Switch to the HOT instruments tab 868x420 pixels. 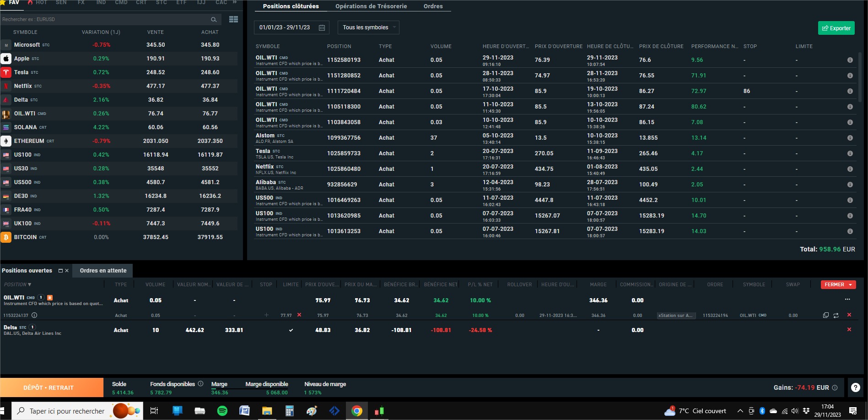[41, 2]
